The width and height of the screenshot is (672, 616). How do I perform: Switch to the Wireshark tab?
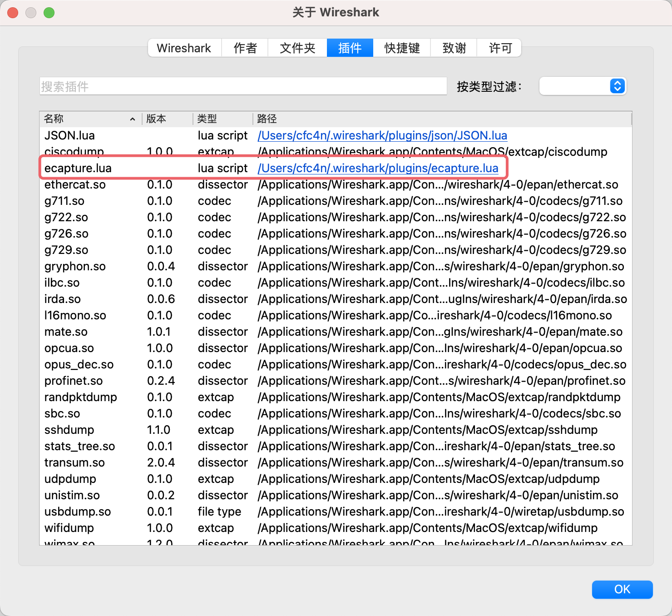pos(184,48)
